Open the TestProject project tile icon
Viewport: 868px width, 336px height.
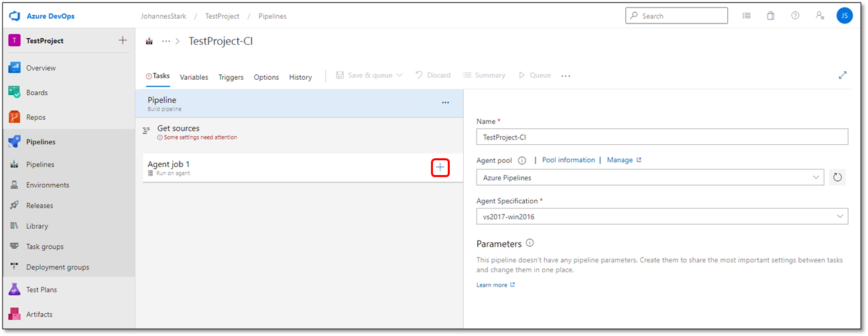(x=14, y=41)
